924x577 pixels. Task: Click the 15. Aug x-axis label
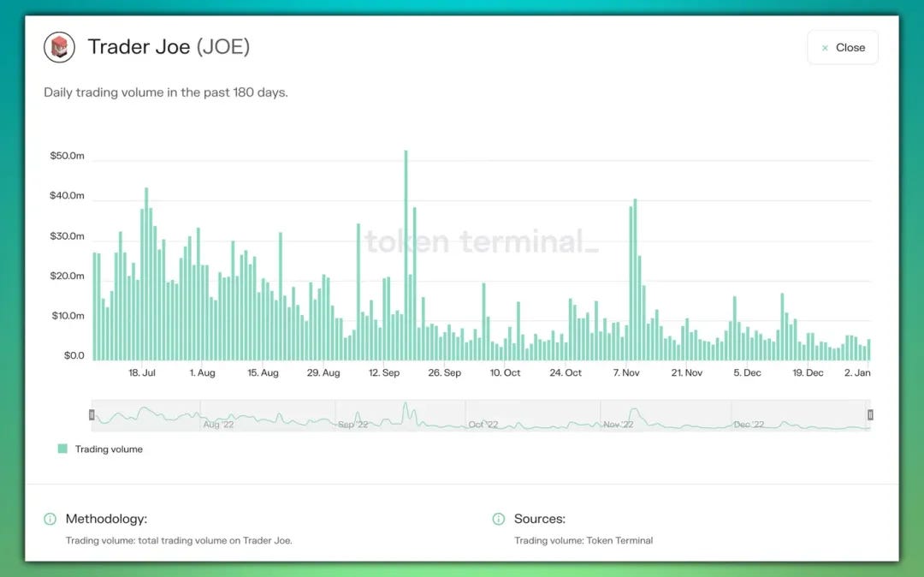pos(263,372)
